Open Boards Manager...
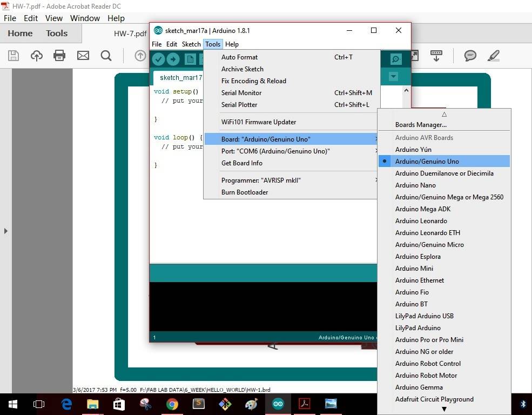 coord(444,124)
